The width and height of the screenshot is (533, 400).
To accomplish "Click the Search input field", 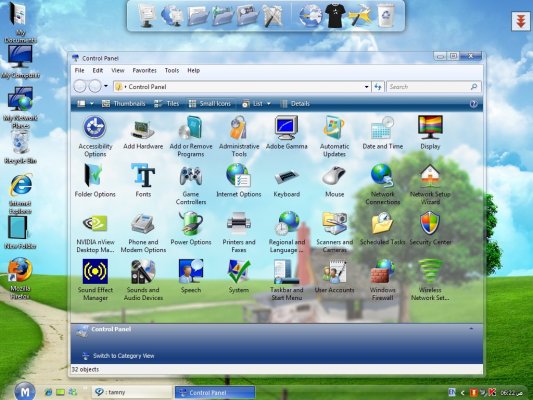I will click(433, 87).
